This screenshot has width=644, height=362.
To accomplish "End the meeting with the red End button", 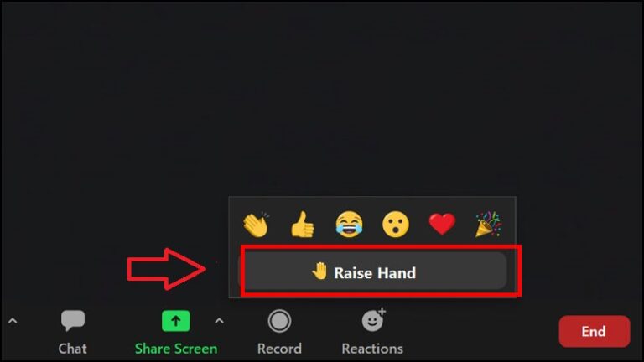I will point(595,331).
